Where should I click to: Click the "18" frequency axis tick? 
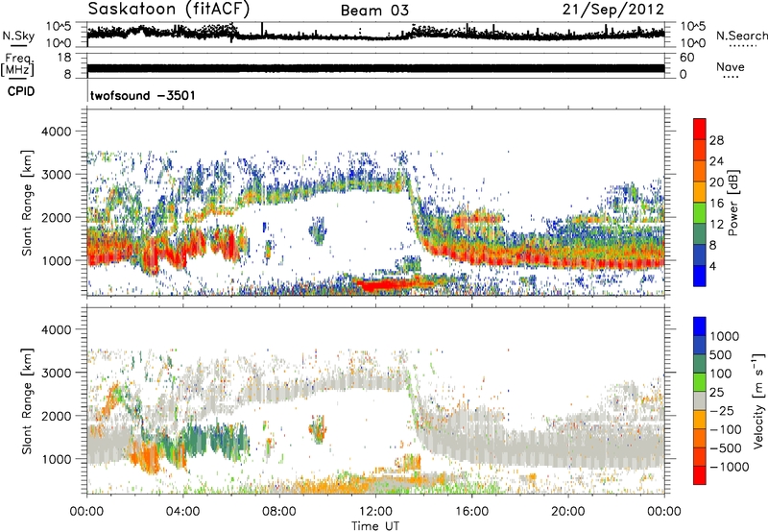click(64, 58)
